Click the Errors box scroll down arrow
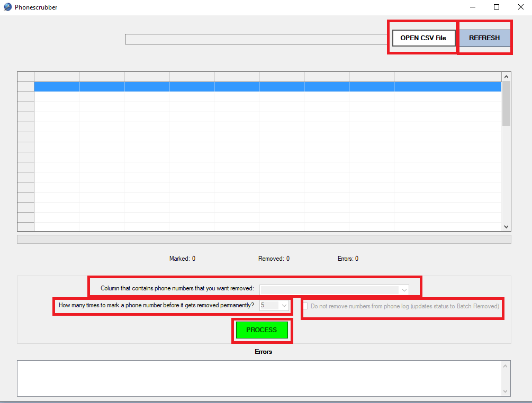532x403 pixels. point(505,391)
